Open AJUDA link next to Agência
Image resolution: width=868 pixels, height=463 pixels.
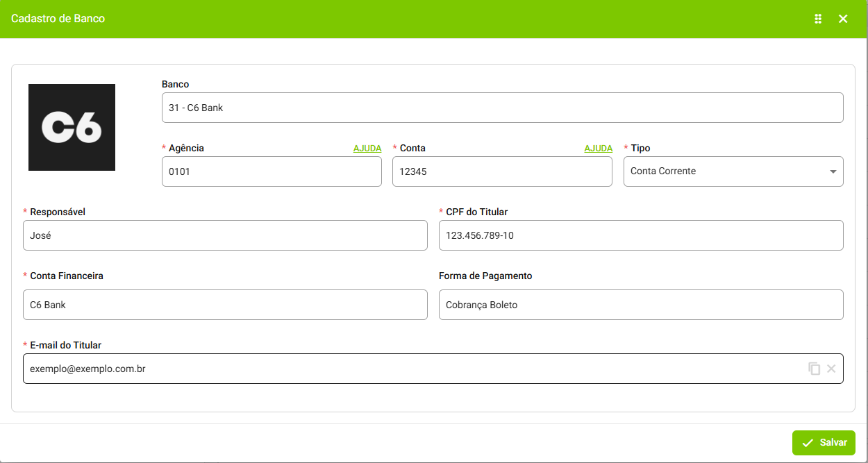[367, 149]
